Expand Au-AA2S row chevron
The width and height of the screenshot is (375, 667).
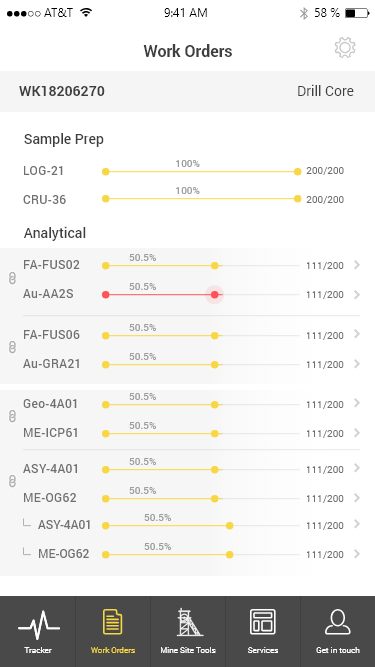coord(357,294)
